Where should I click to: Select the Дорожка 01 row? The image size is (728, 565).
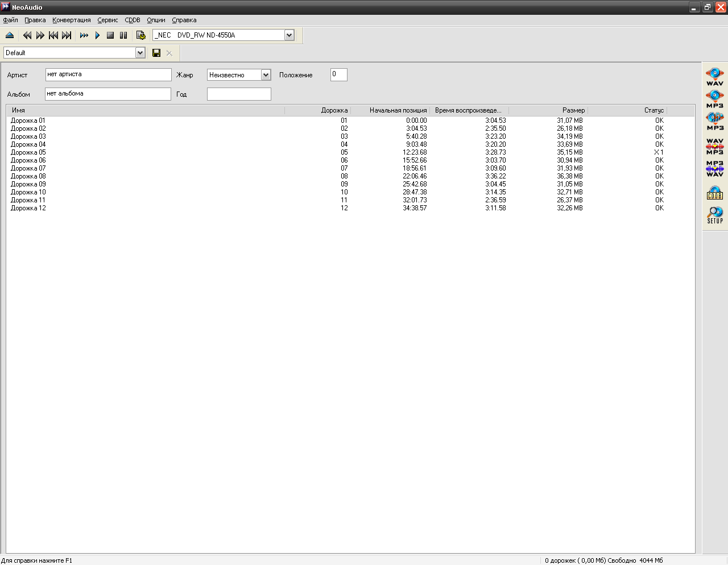click(350, 121)
